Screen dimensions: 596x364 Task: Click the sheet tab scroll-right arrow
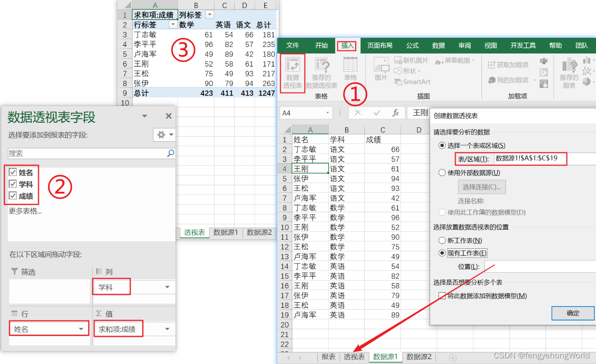300,357
